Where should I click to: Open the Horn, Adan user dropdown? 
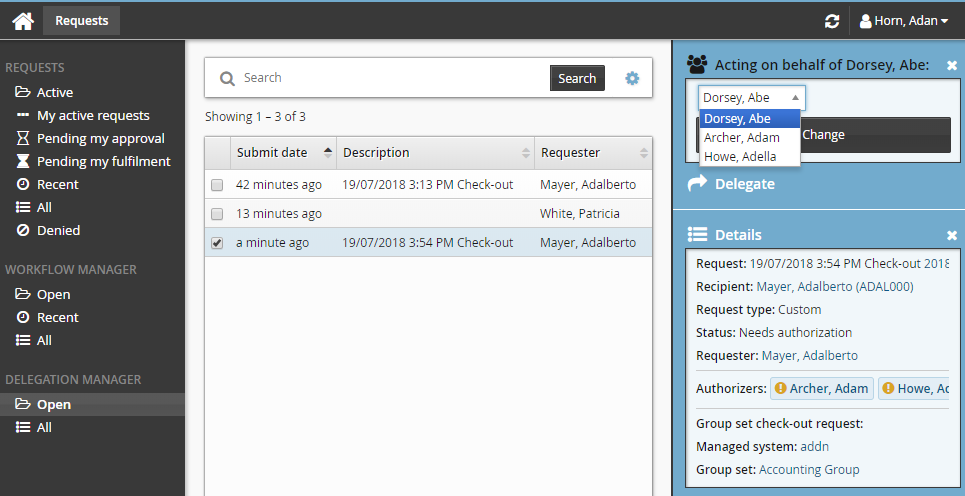[904, 21]
